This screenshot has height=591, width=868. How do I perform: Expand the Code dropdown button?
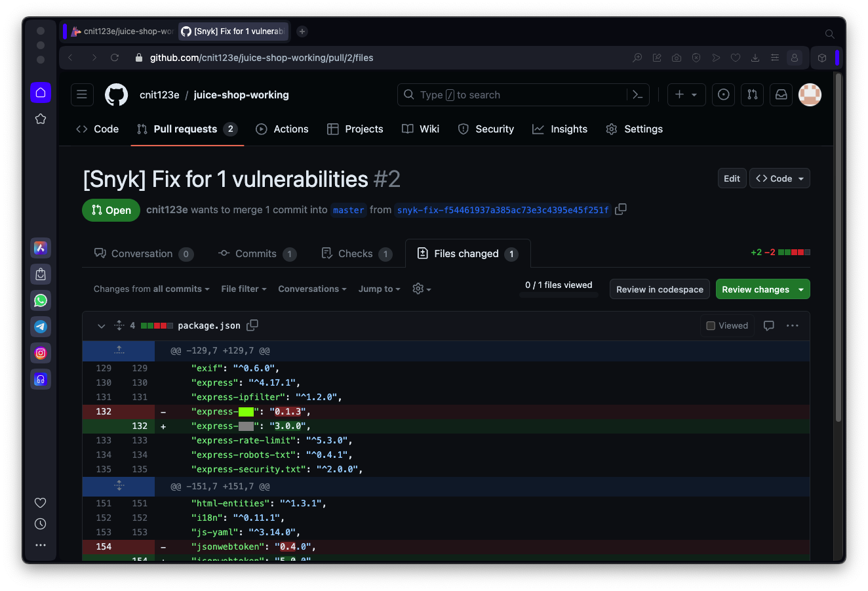pyautogui.click(x=779, y=178)
